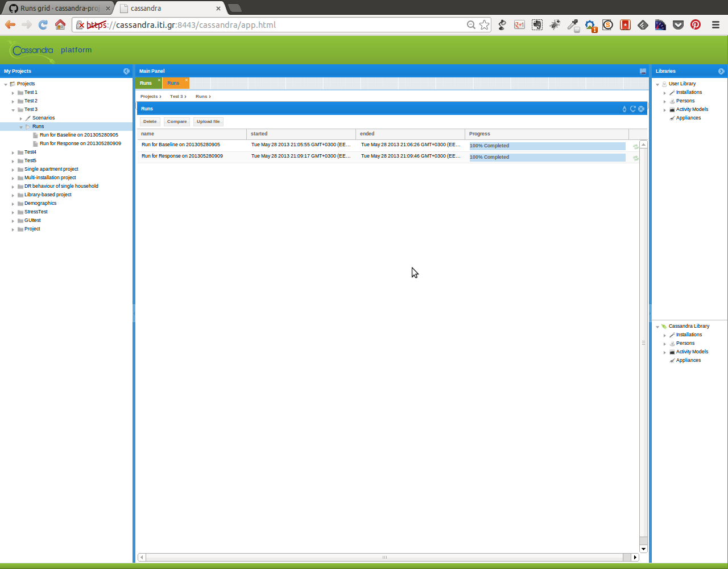Select Run for Baseline on 201305280905 in tree
Viewport: 728px width, 569px height.
[79, 135]
